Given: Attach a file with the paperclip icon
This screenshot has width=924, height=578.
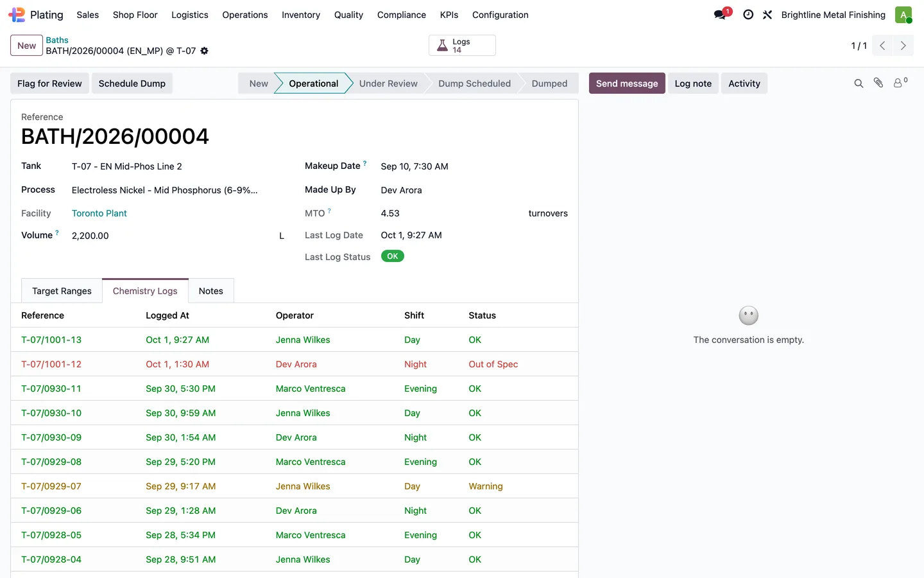Looking at the screenshot, I should [x=878, y=83].
